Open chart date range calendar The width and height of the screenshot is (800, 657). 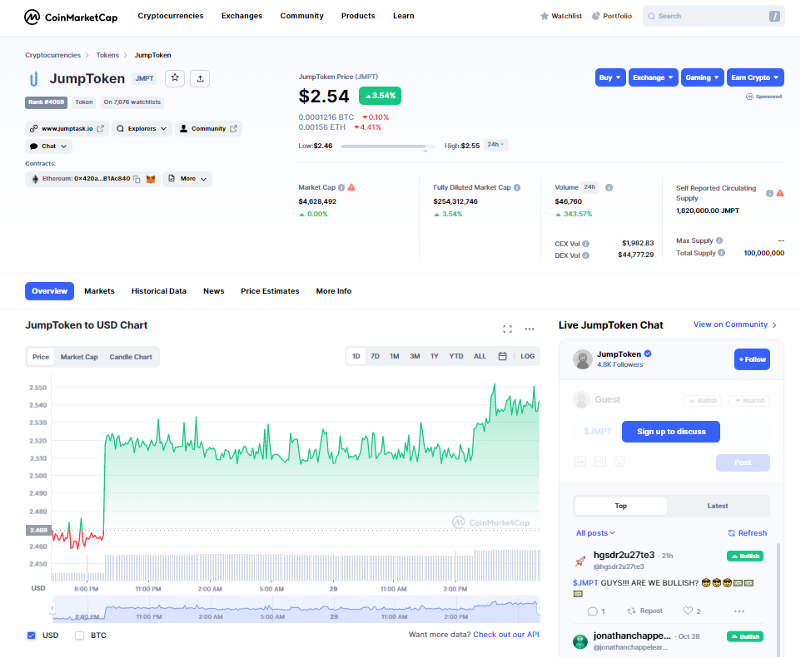click(503, 356)
